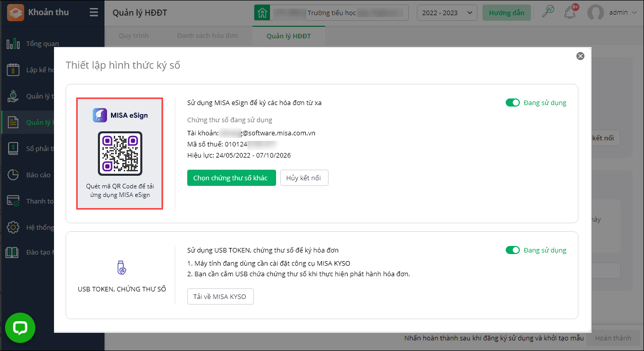Image resolution: width=644 pixels, height=351 pixels.
Task: Close the Thiết lập hình thức ký số dialog
Action: click(580, 56)
